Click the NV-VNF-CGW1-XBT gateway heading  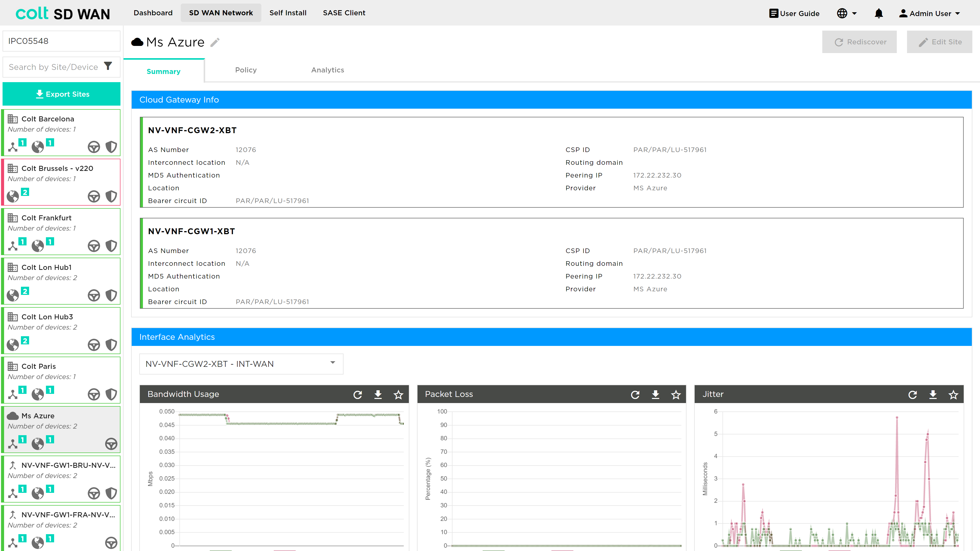(191, 231)
